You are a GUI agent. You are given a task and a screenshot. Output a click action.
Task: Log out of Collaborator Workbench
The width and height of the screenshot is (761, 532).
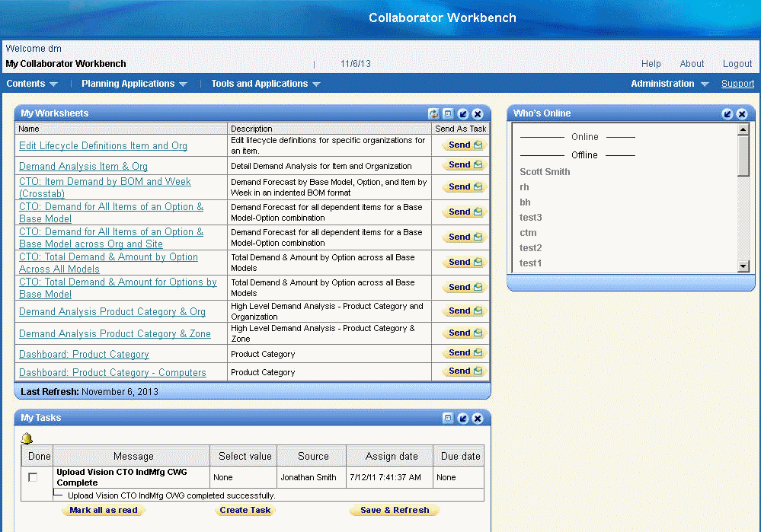tap(737, 63)
